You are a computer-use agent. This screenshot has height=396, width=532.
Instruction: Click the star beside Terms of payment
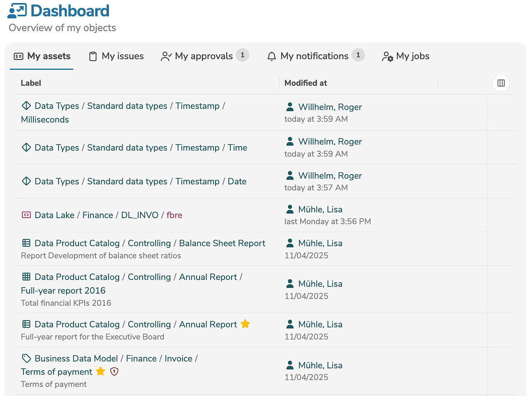click(x=101, y=371)
